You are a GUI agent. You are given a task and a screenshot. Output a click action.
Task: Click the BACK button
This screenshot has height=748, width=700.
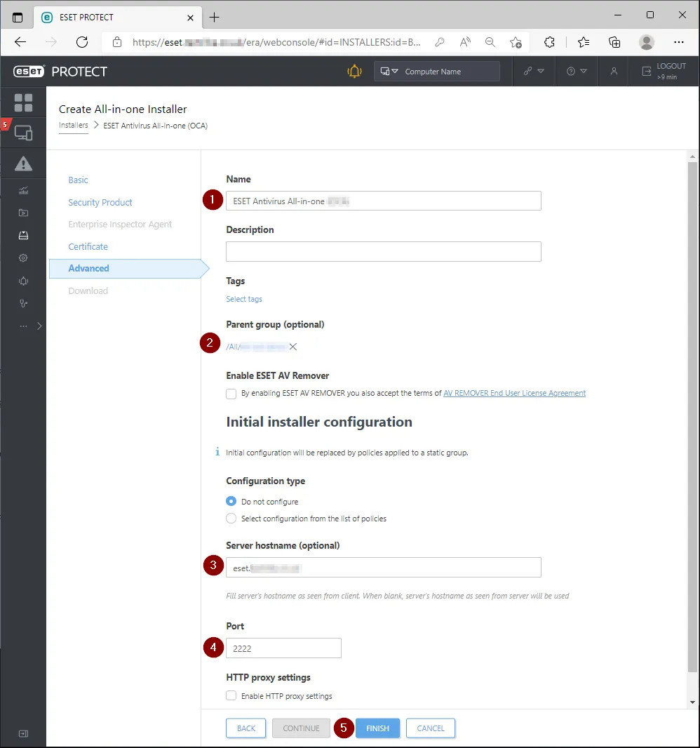[246, 728]
